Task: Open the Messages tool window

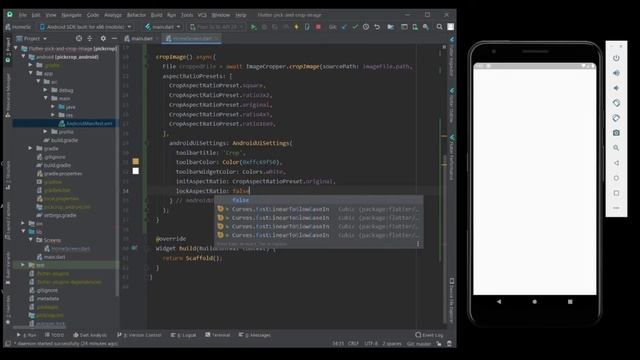Action: (x=255, y=335)
